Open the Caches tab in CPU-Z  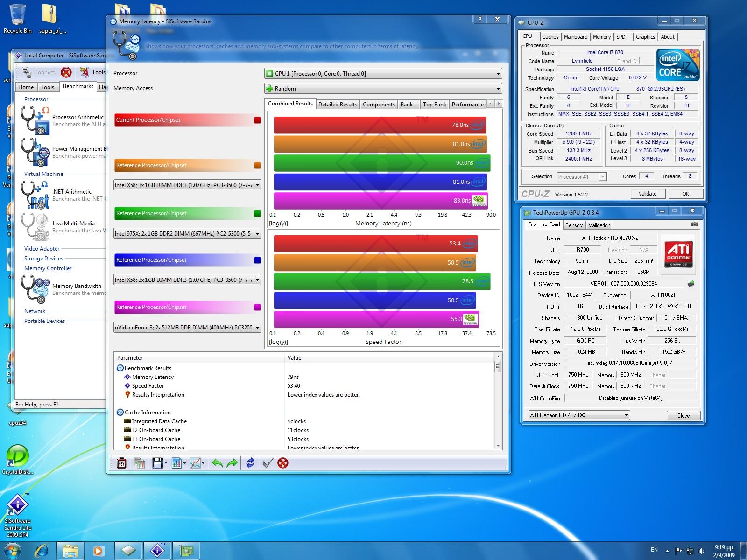click(x=550, y=37)
